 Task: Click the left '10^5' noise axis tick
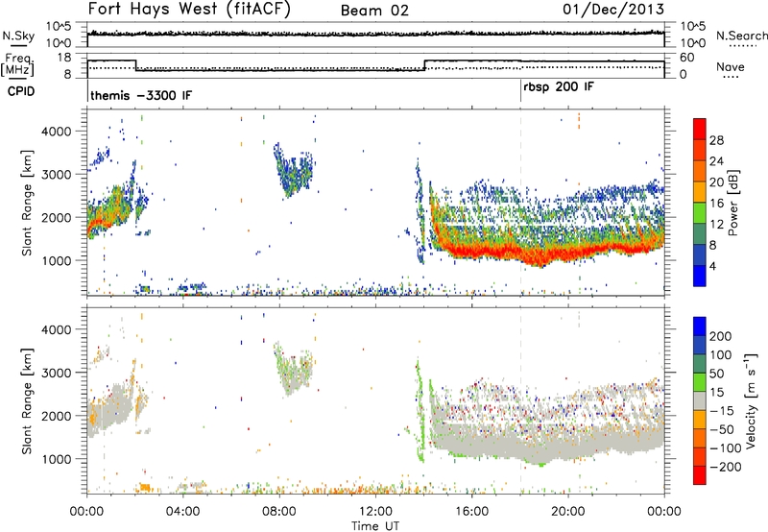pyautogui.click(x=59, y=26)
